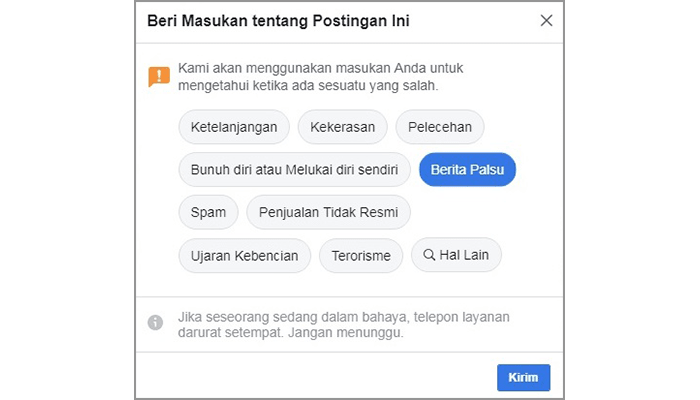700x400 pixels.
Task: Close the feedback dialog with the X
Action: click(545, 21)
